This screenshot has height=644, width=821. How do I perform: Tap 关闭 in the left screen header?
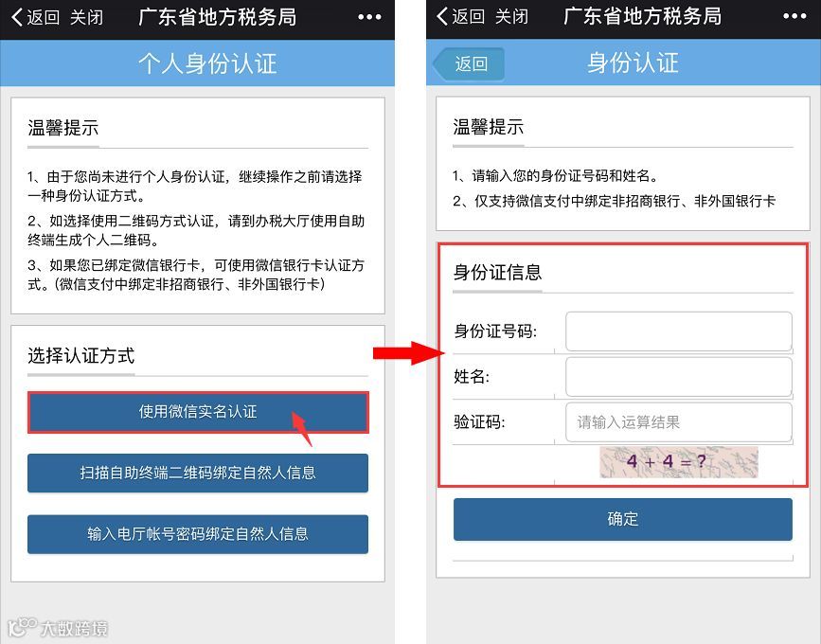tap(86, 17)
